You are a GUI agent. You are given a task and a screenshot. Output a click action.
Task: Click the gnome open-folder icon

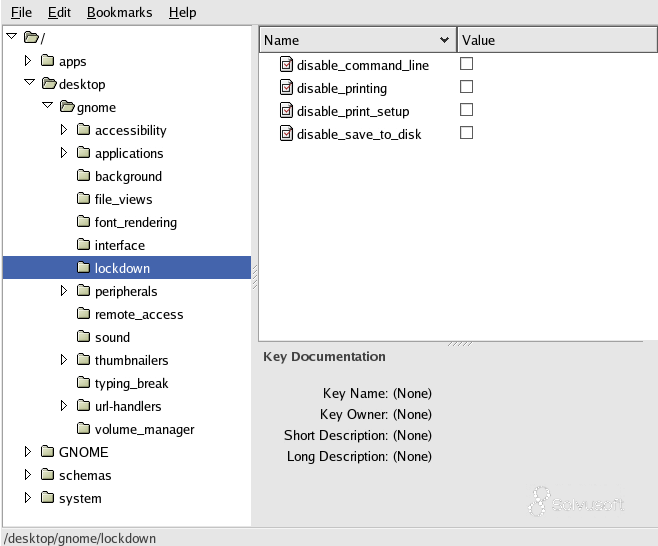[67, 107]
